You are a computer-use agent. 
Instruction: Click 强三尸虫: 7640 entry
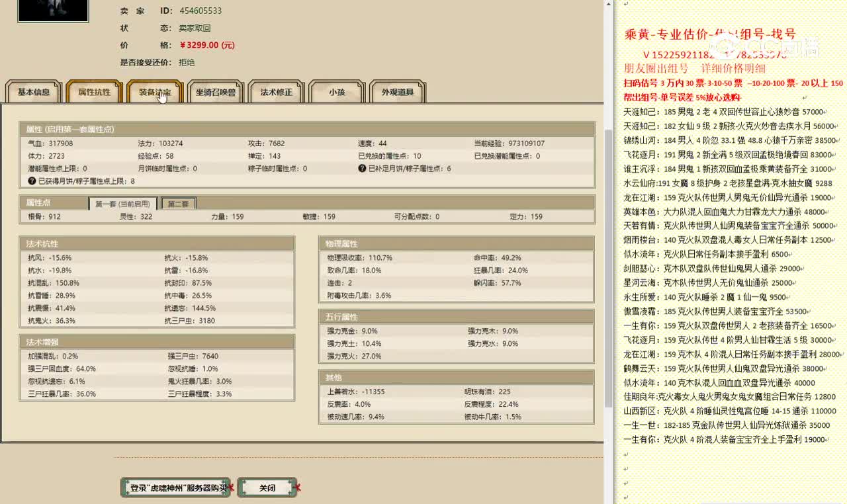pyautogui.click(x=193, y=356)
